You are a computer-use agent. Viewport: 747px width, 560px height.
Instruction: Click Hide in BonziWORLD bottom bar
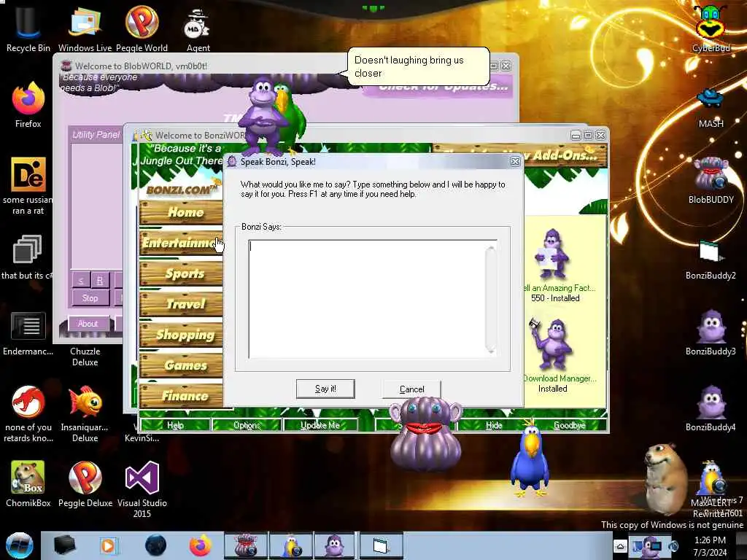click(494, 425)
